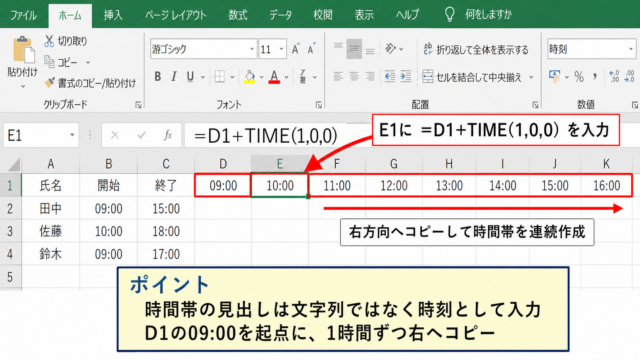This screenshot has height=360, width=640.
Task: Select row 3 header
Action: click(11, 231)
